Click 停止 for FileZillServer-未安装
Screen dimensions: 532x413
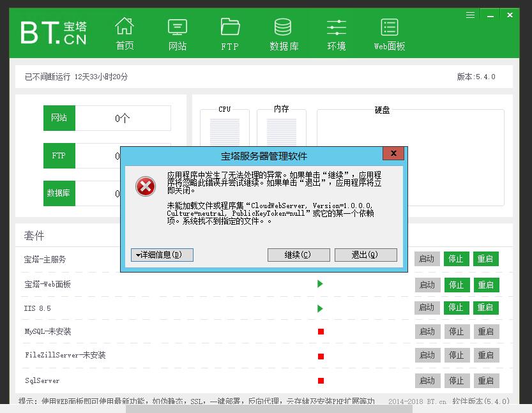tap(457, 356)
